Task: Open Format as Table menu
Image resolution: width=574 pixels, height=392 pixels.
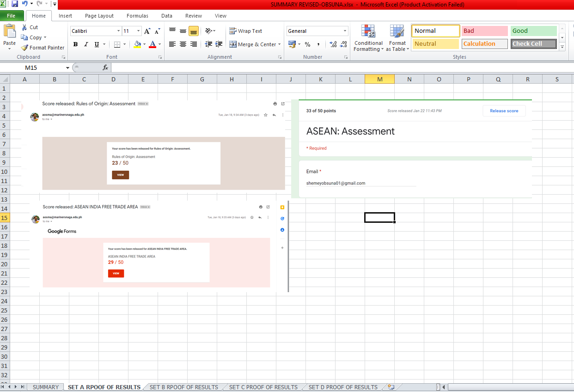Action: [x=397, y=38]
